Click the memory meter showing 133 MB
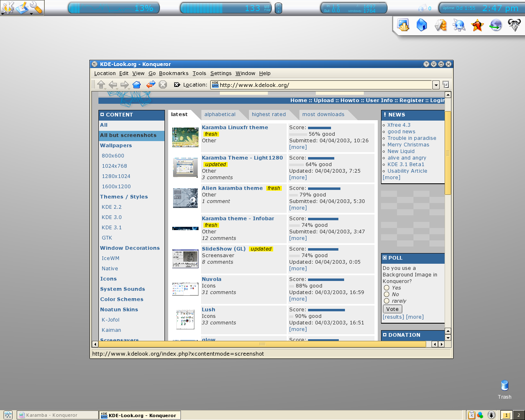This screenshot has width=525, height=420. click(x=226, y=8)
